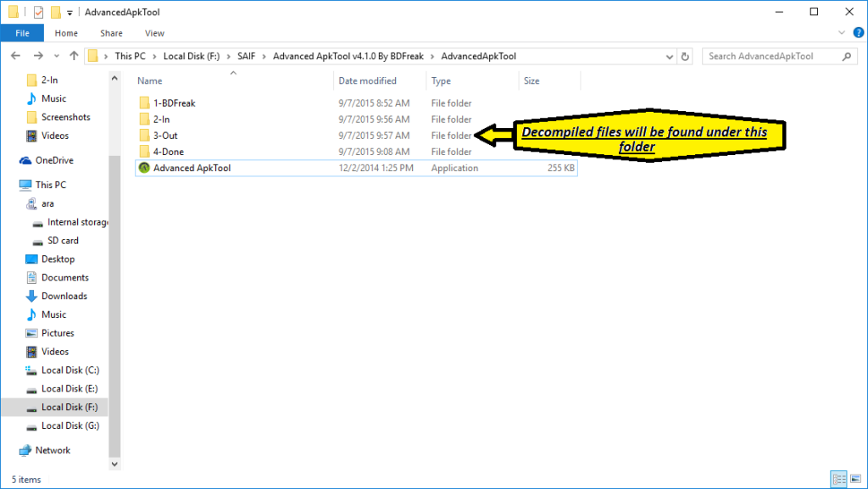Open Internal storage under ara
868x489 pixels.
[77, 222]
